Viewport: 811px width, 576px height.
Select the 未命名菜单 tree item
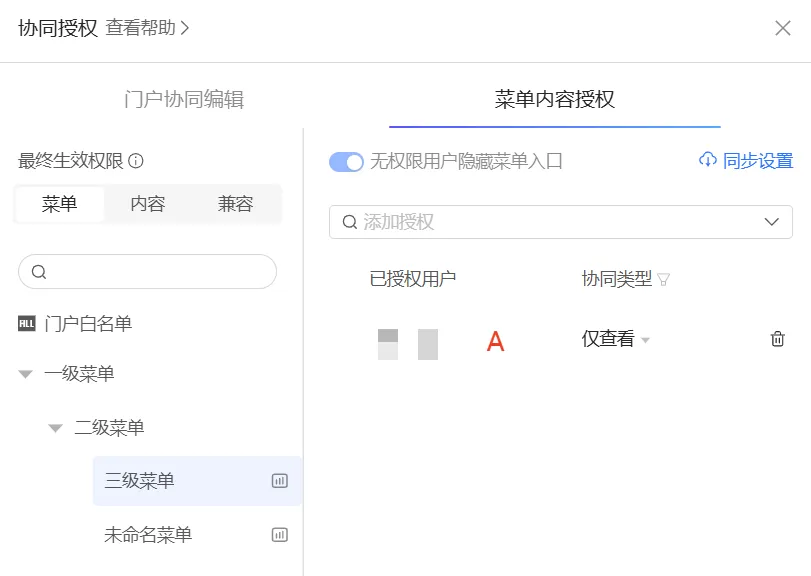tap(148, 535)
